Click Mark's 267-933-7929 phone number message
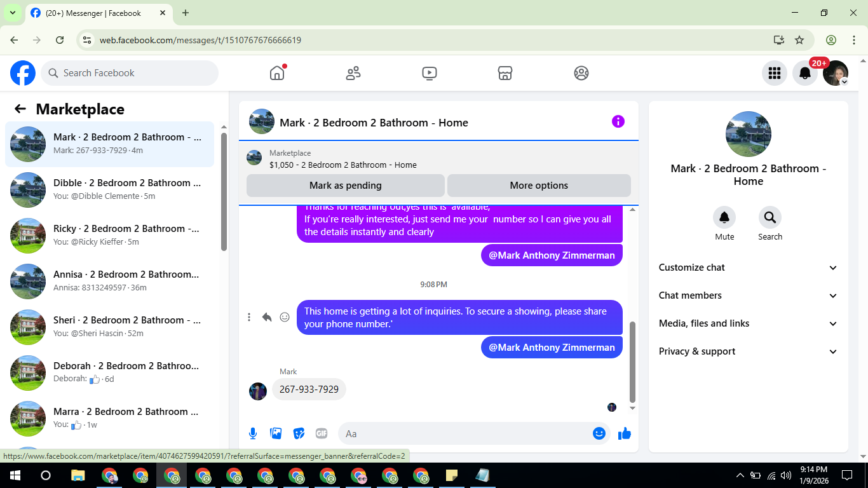 point(309,389)
